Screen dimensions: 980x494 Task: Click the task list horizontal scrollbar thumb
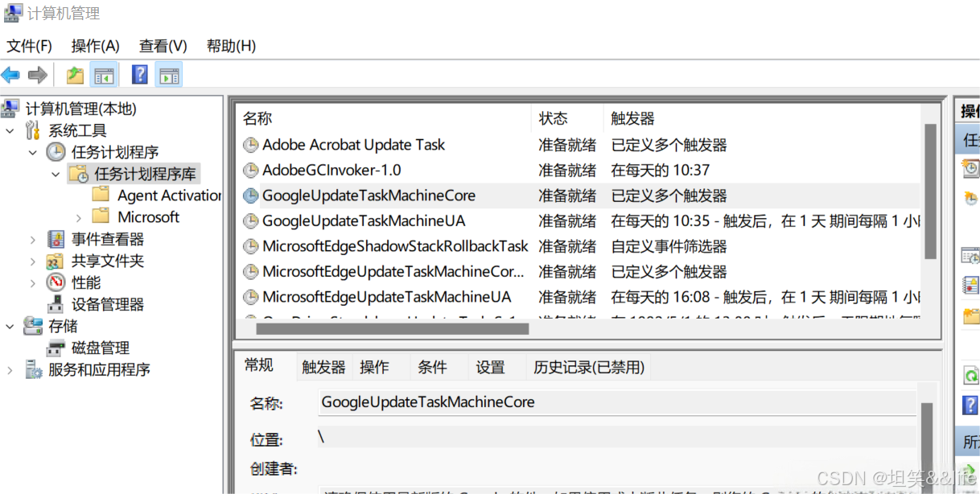coord(393,328)
